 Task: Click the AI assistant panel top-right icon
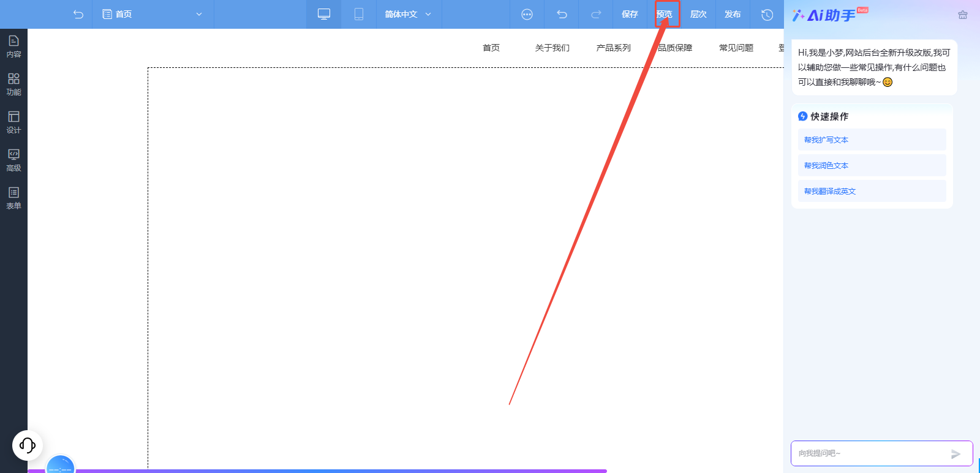coord(963,15)
